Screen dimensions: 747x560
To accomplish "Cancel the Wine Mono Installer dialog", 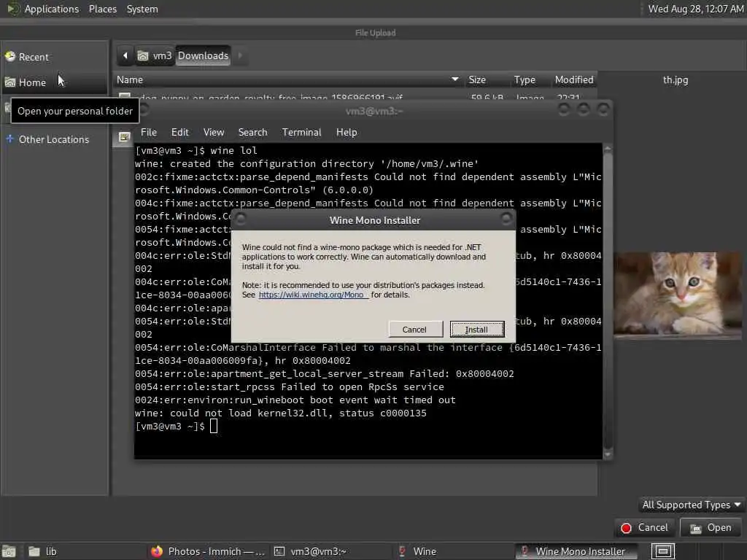I will point(415,329).
